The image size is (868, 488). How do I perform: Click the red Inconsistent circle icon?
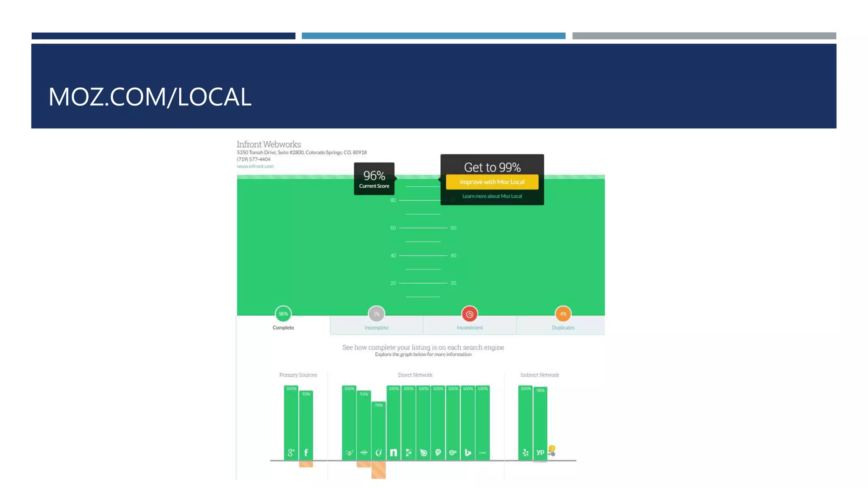click(x=470, y=314)
